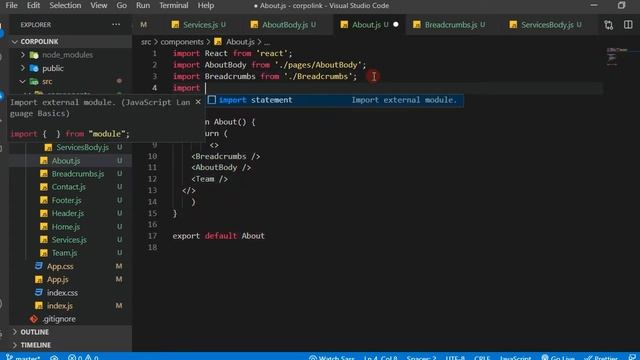Click the components breadcrumb segment
The image size is (640, 360).
[x=182, y=42]
